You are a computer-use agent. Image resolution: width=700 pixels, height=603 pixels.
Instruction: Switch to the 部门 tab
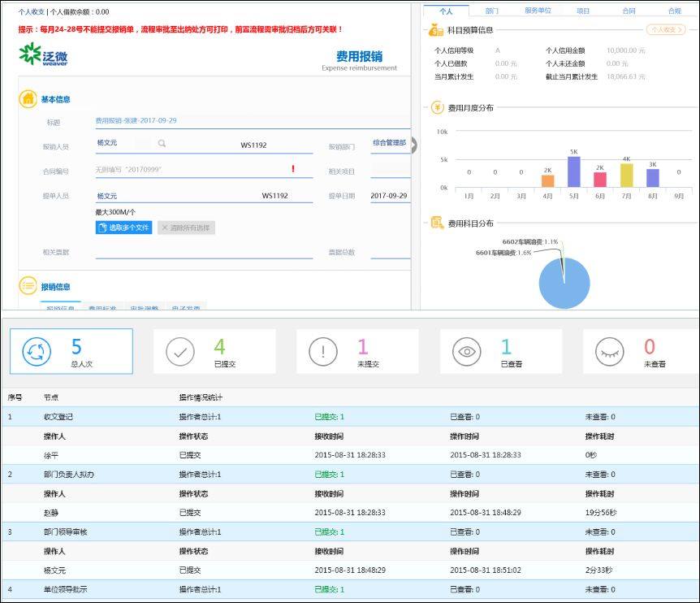[x=492, y=11]
